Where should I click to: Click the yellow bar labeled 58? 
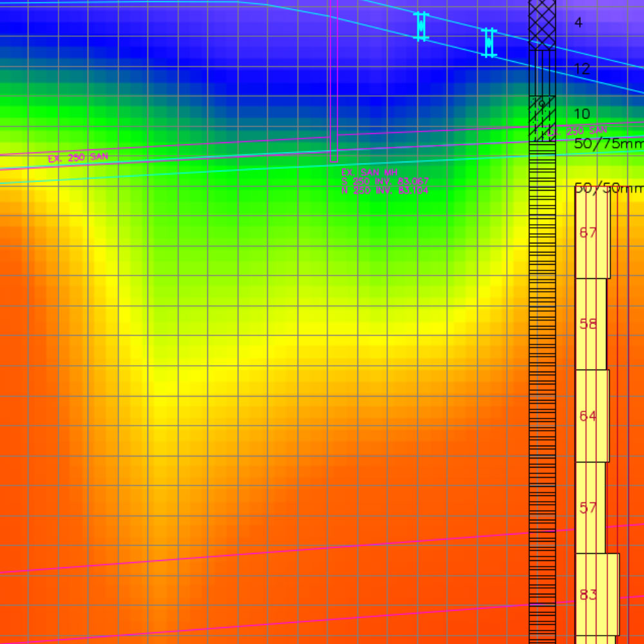[x=591, y=324]
